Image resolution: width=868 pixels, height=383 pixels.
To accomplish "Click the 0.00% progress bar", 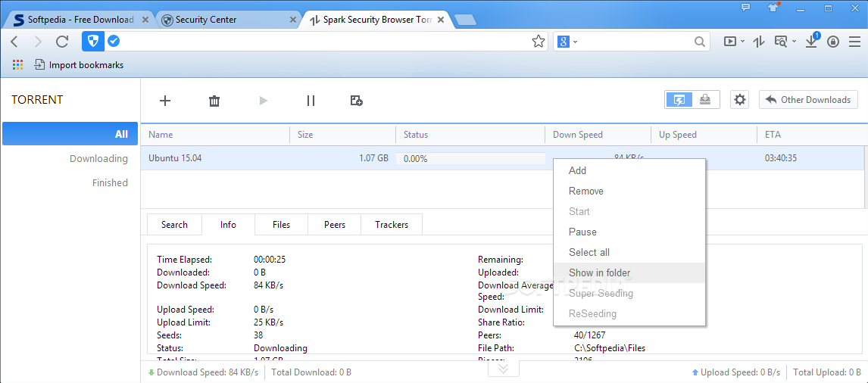I will pos(471,158).
